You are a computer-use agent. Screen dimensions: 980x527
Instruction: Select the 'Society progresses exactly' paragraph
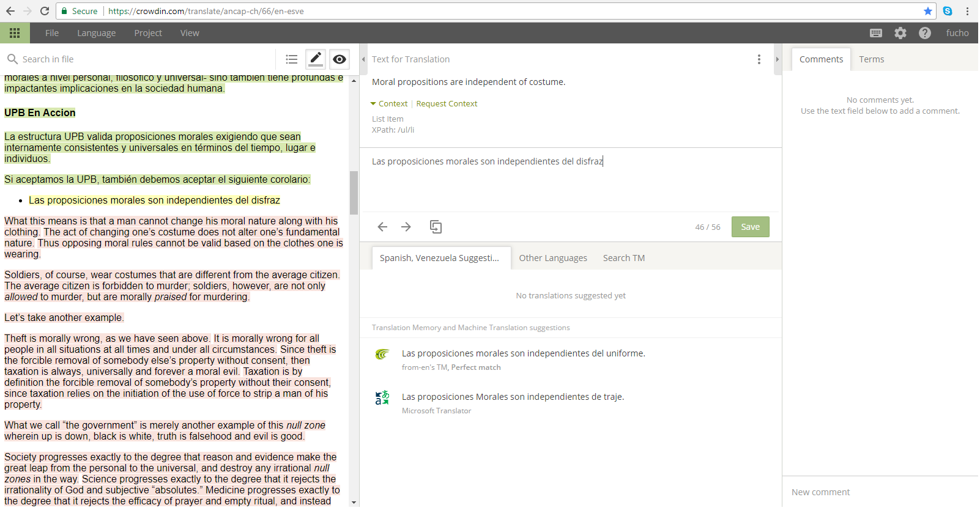tap(172, 479)
